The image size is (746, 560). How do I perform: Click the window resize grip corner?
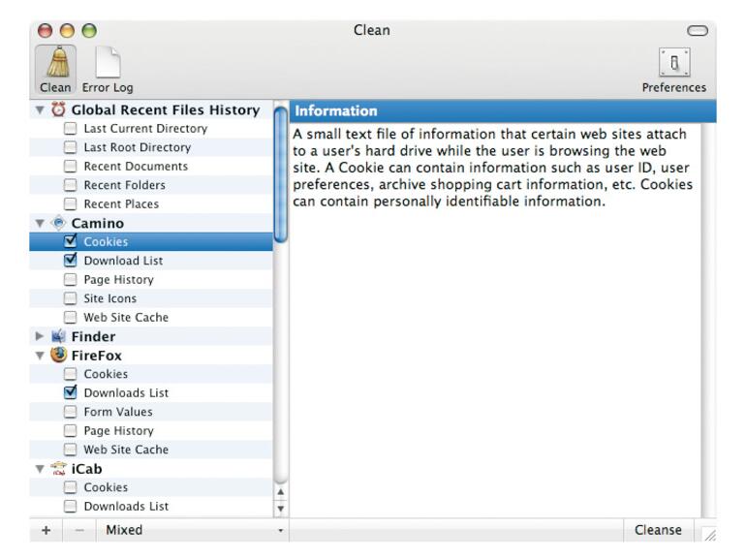click(x=709, y=535)
